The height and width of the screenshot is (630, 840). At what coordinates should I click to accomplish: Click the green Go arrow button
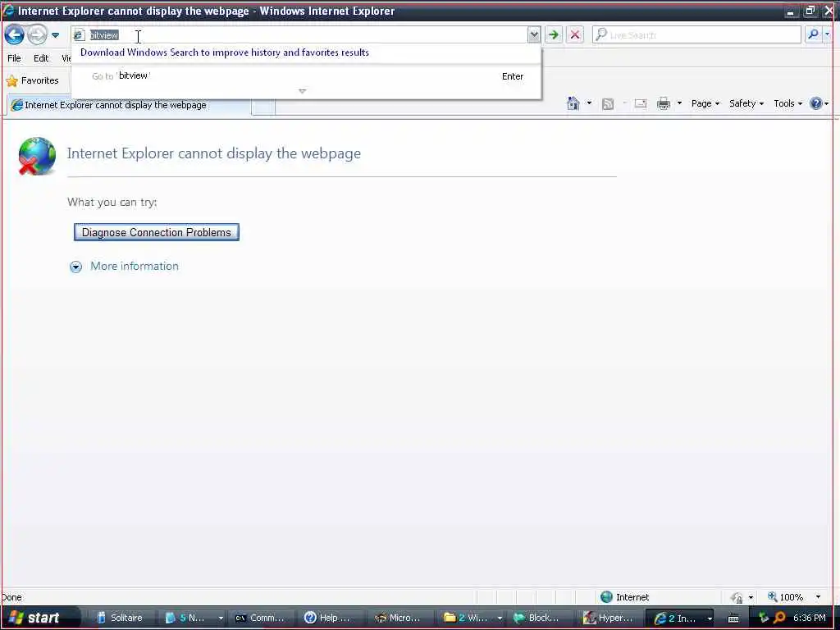(x=554, y=35)
